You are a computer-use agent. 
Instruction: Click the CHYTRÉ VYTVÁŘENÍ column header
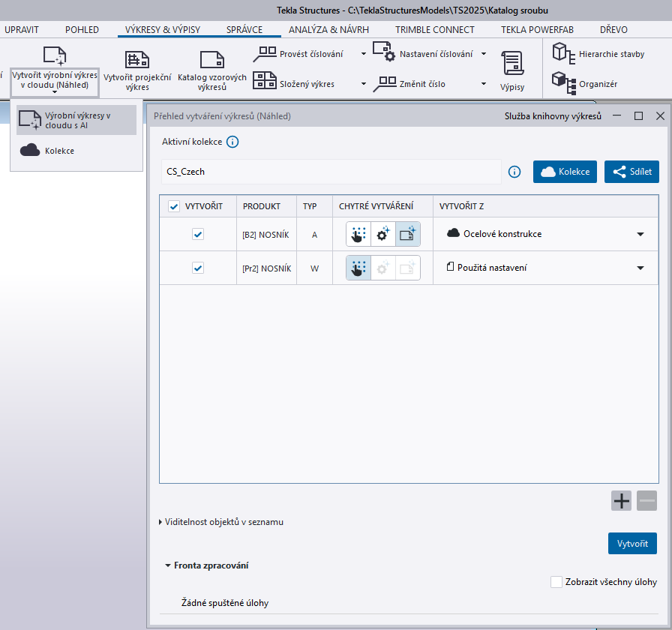(x=382, y=206)
